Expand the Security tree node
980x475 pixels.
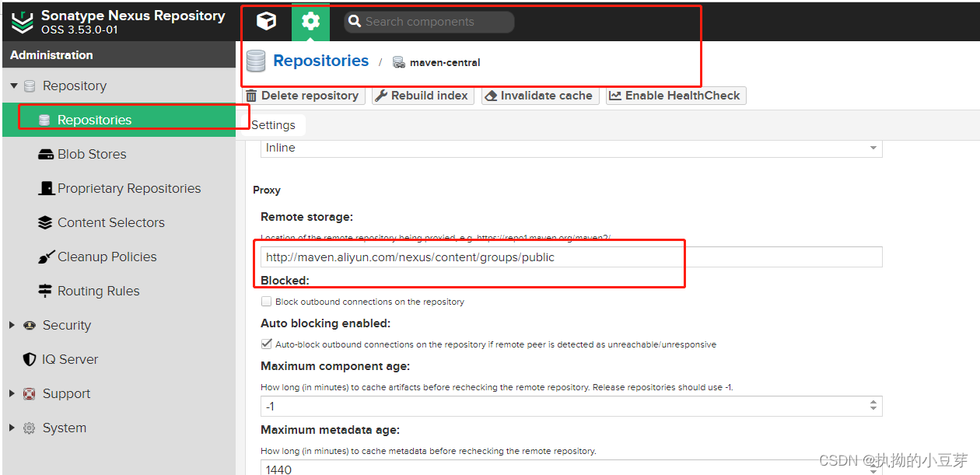12,325
